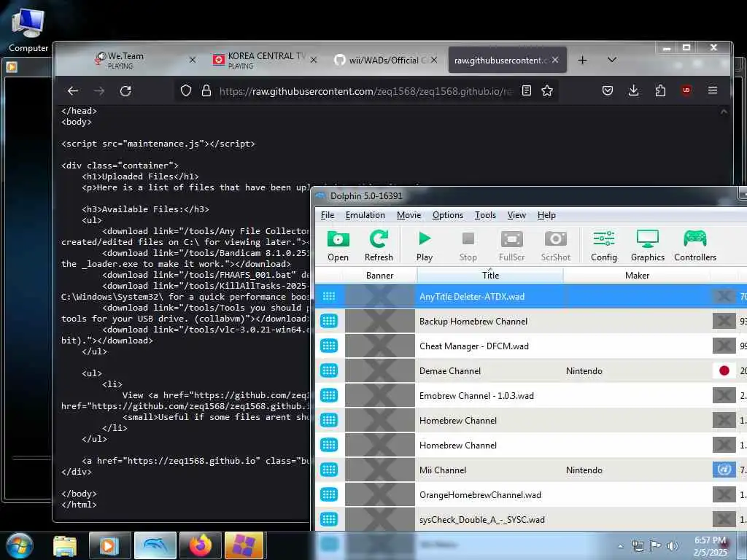This screenshot has width=747, height=560.
Task: Click Wii platform icon on Demae Channel row
Action: pyautogui.click(x=329, y=370)
